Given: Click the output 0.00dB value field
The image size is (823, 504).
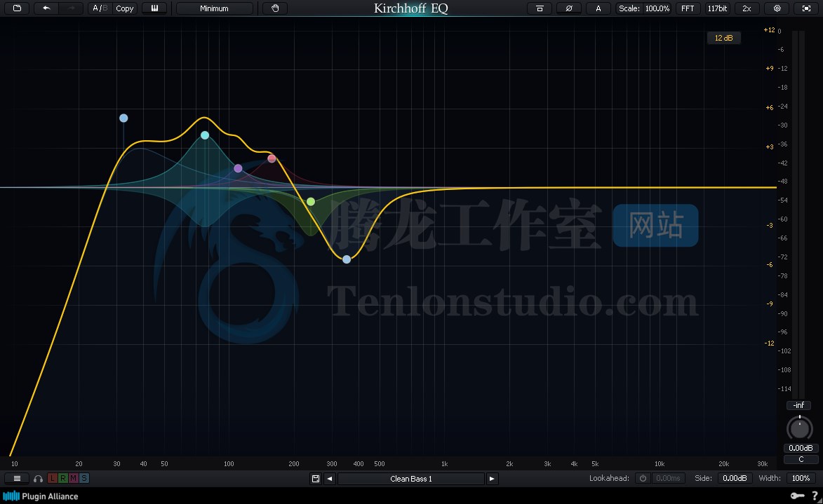Looking at the screenshot, I should pos(801,448).
